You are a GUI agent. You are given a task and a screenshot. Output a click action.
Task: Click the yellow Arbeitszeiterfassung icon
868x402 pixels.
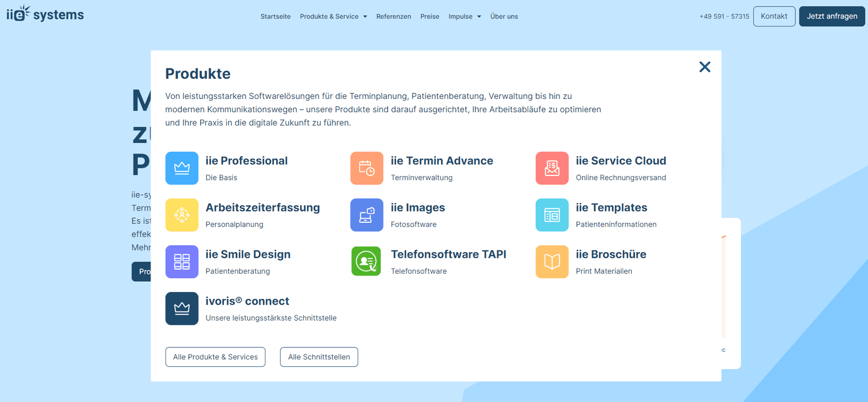tap(182, 215)
